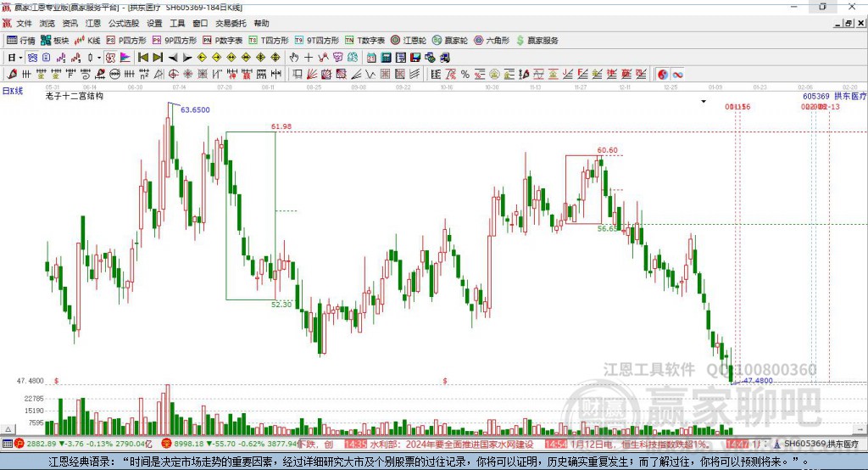Open the 窗口 menu
The height and width of the screenshot is (470, 868).
coord(200,23)
